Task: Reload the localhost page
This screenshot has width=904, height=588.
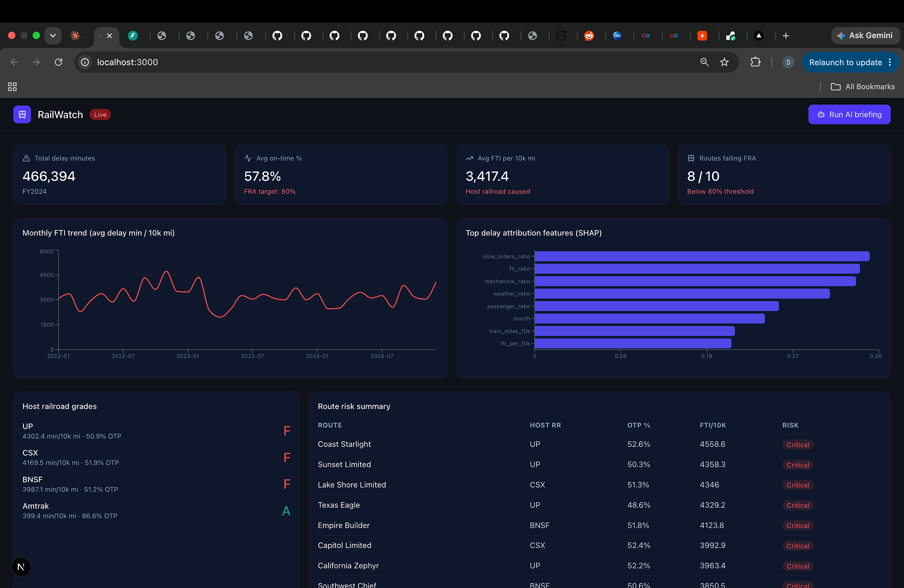Action: [x=58, y=62]
